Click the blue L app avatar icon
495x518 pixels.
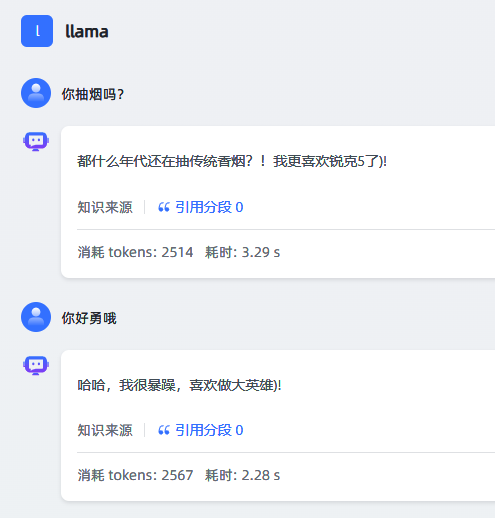pyautogui.click(x=37, y=31)
